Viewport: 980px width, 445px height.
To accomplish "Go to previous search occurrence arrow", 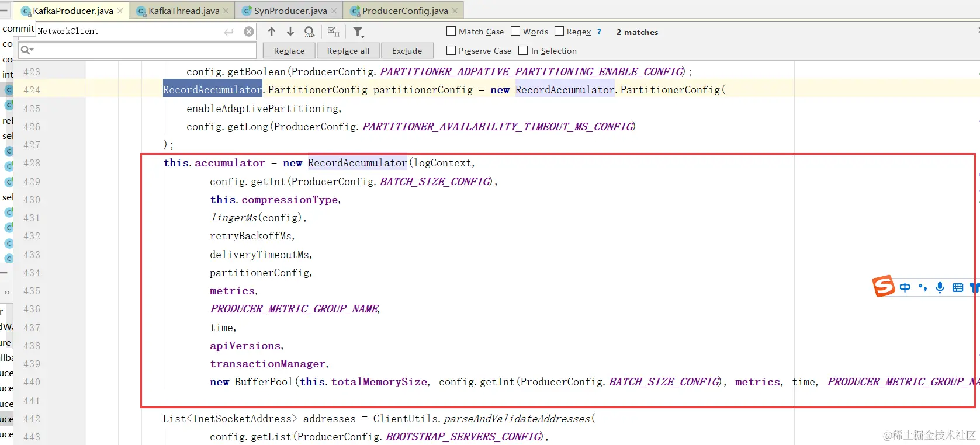I will 272,32.
